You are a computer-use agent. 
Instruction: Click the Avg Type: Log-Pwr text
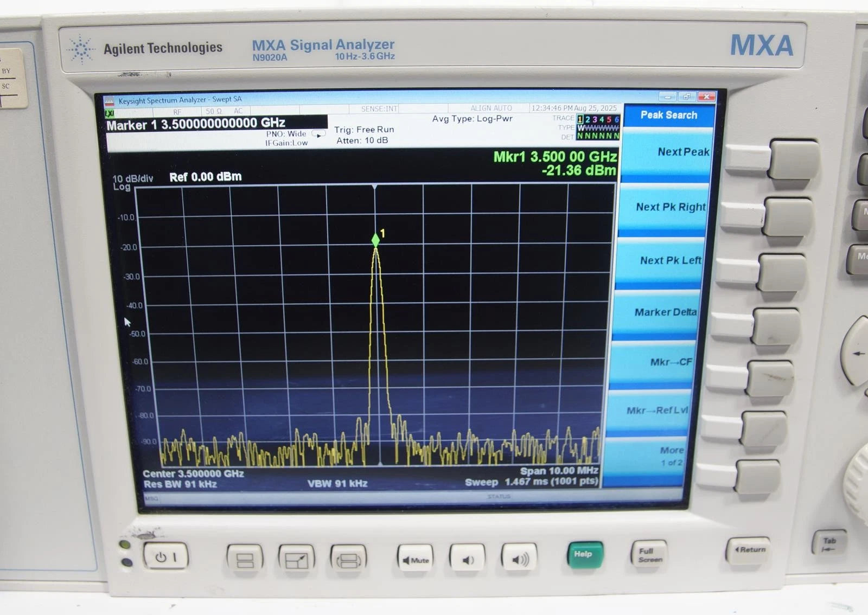tap(472, 119)
